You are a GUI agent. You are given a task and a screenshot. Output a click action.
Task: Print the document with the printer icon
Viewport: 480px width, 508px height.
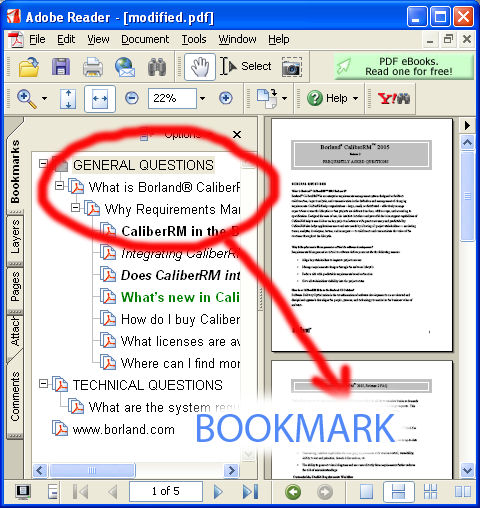[93, 67]
